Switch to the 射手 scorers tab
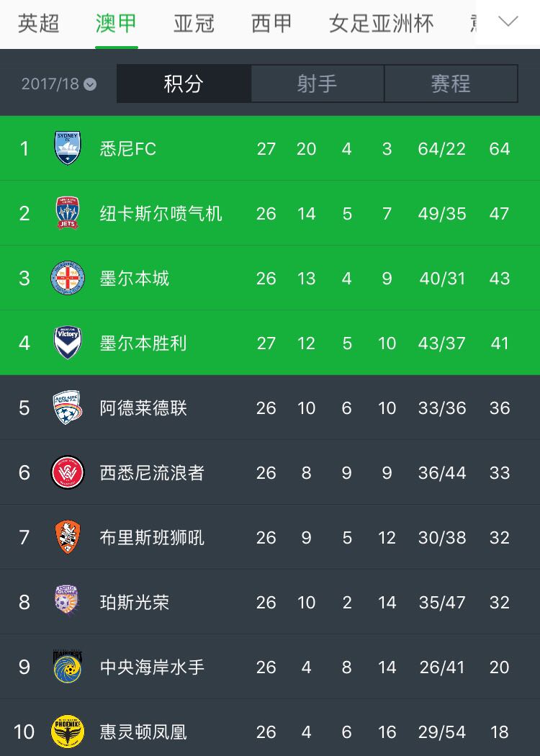 (317, 84)
